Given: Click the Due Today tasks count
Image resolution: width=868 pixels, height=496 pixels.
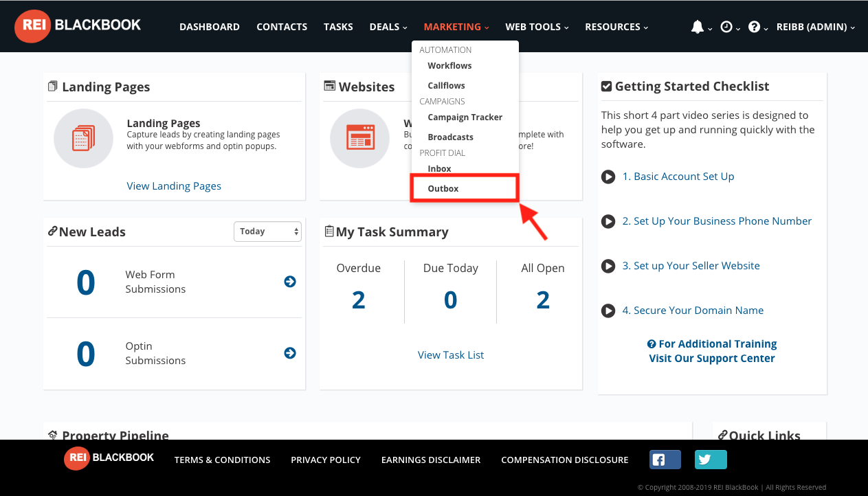Looking at the screenshot, I should (451, 300).
